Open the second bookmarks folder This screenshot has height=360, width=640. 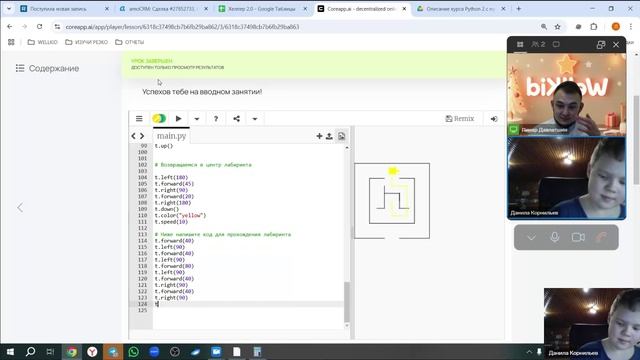click(87, 42)
